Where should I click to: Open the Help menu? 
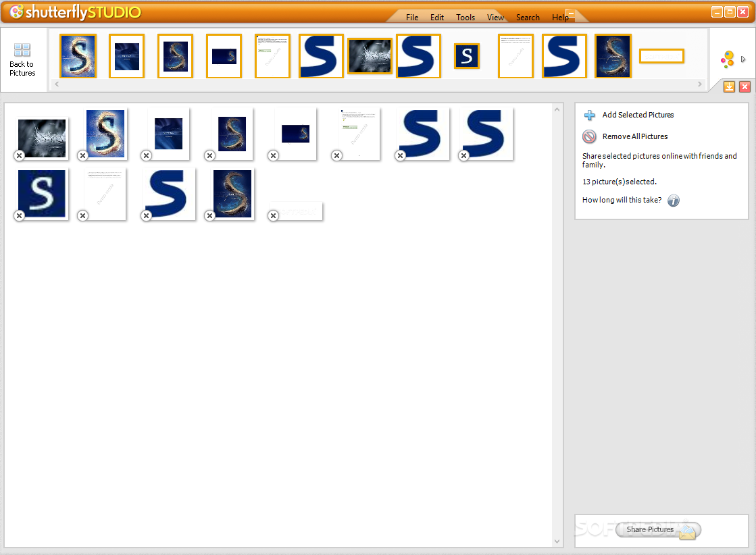(x=560, y=18)
